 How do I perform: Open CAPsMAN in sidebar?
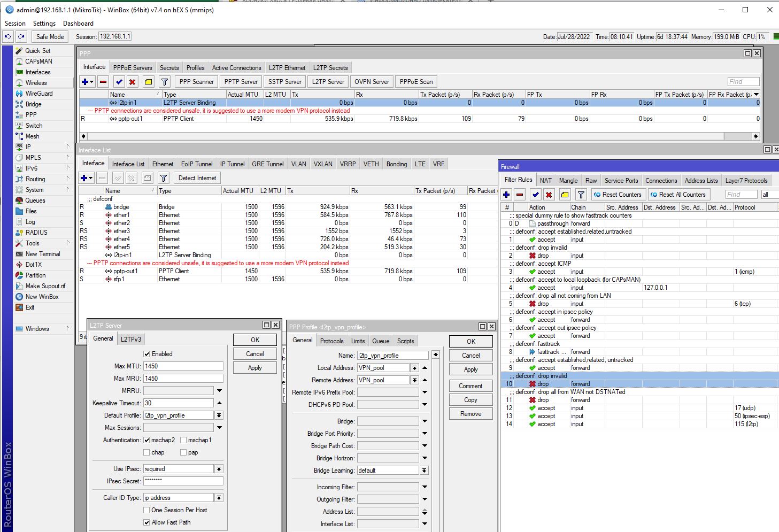[38, 61]
